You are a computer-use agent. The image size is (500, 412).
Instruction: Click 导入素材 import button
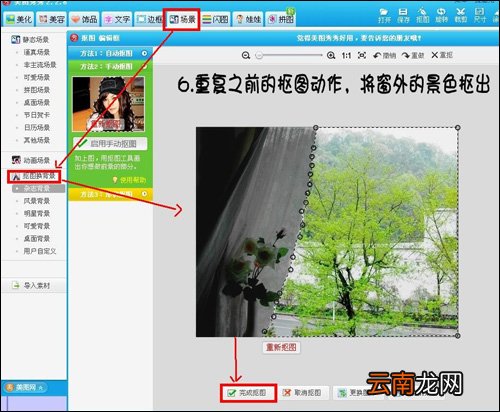coord(34,286)
